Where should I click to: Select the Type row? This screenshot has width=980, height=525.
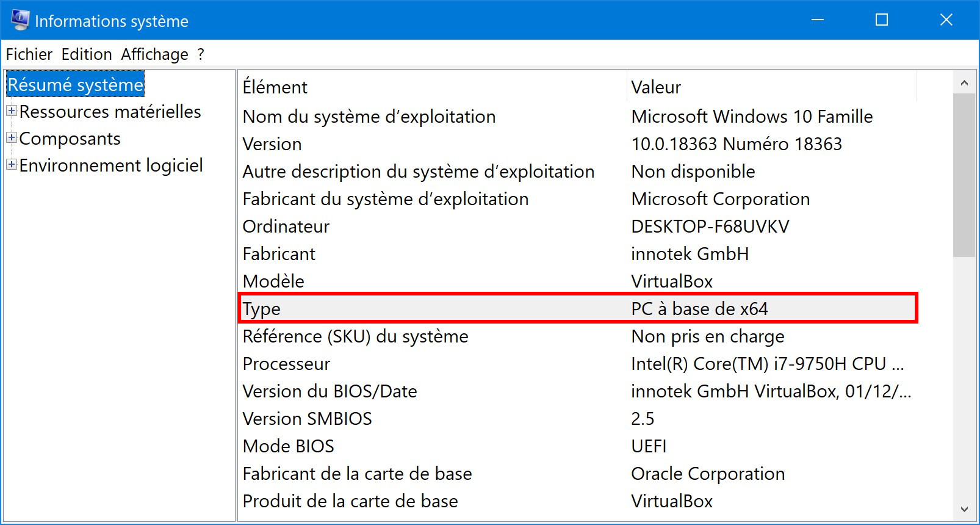[578, 308]
